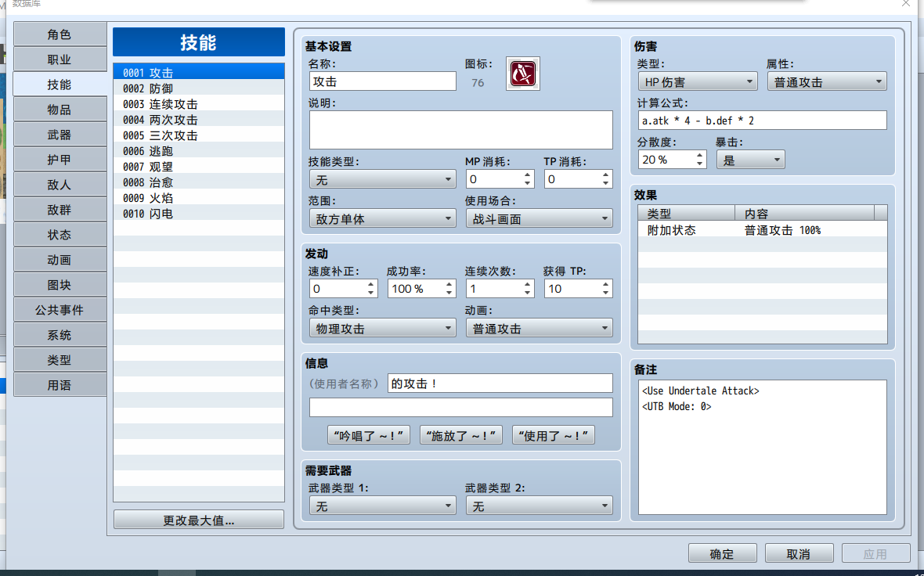Screen dimensions: 924x576
Task: Click the skill icon image 76
Action: [523, 74]
